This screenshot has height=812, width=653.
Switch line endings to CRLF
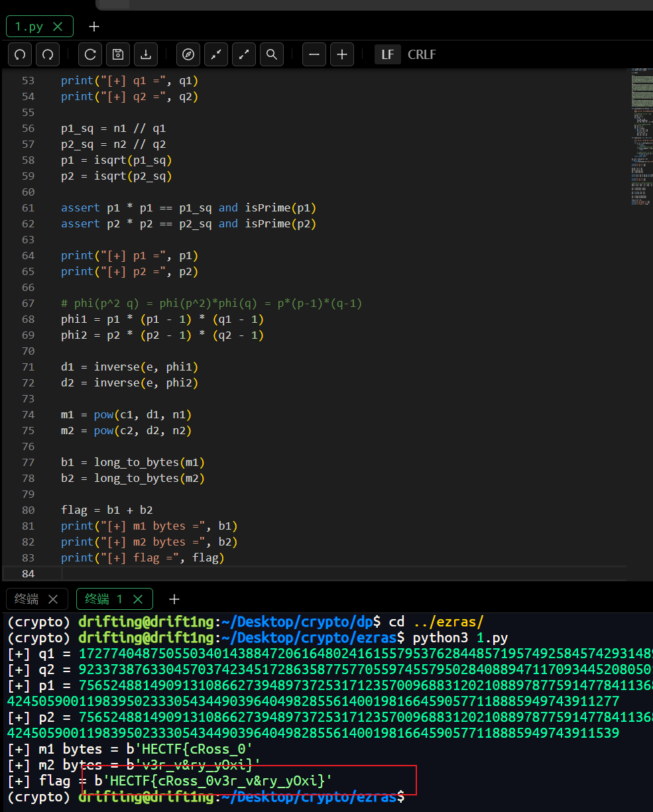(422, 54)
